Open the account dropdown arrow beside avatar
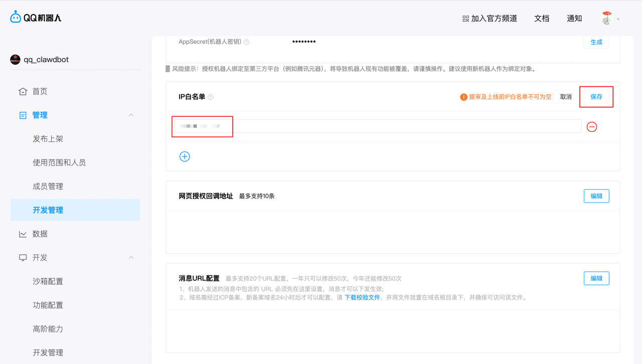Screen dimensions: 642x364 [618, 19]
